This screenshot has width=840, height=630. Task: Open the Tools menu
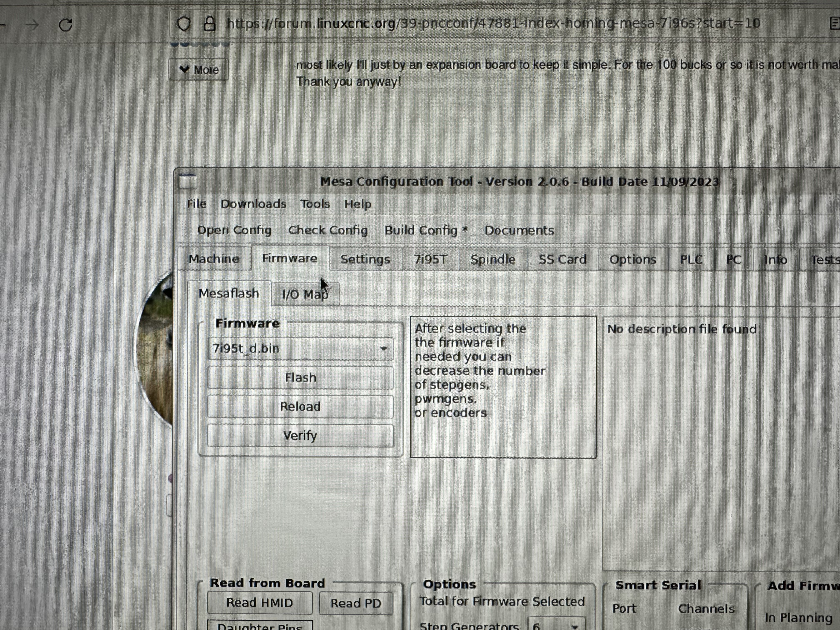[x=315, y=204]
